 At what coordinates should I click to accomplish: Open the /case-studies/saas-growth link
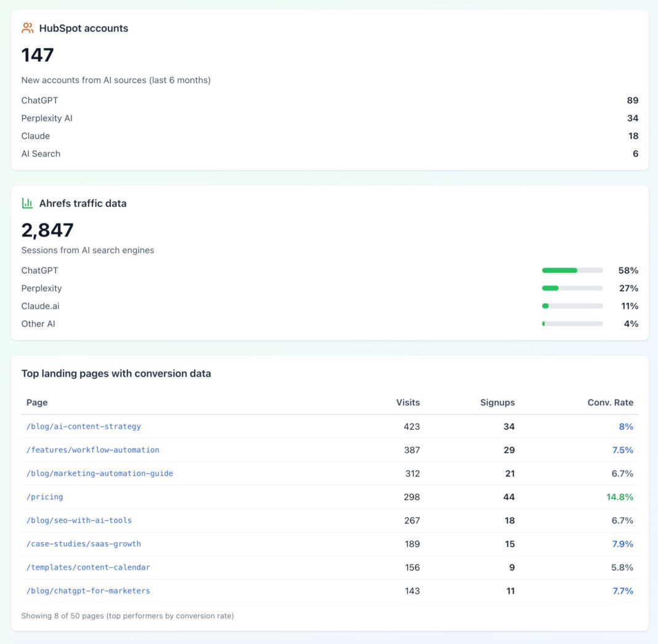[84, 544]
